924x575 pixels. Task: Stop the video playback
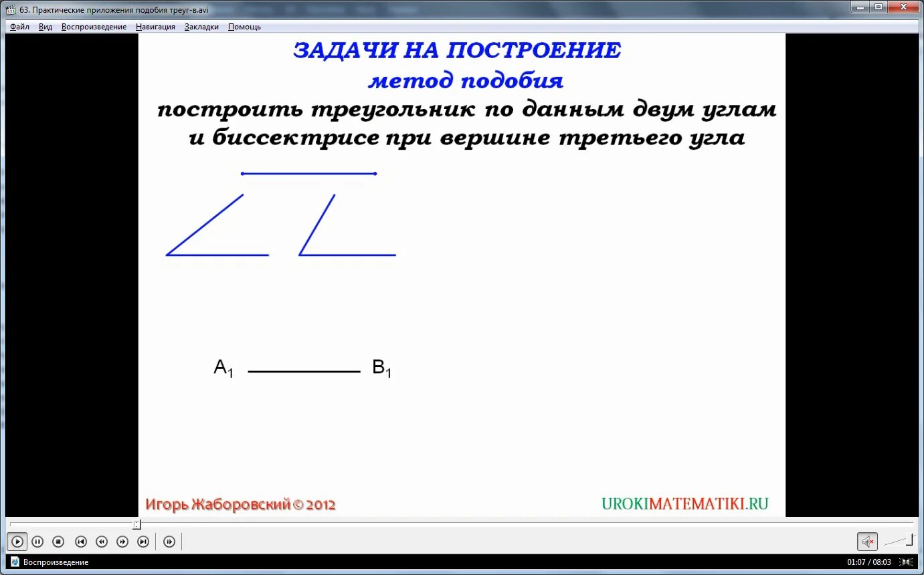point(58,542)
